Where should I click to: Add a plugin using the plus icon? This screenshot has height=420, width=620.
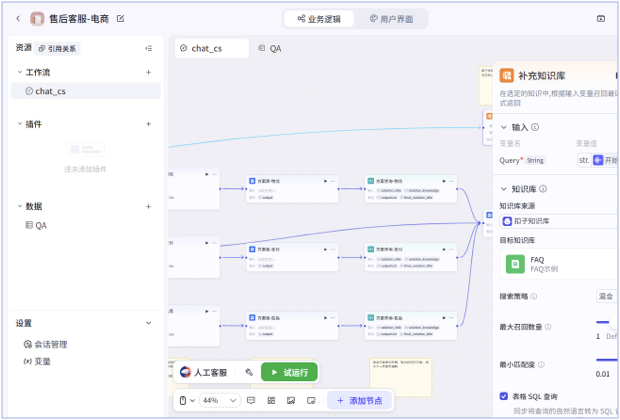148,124
